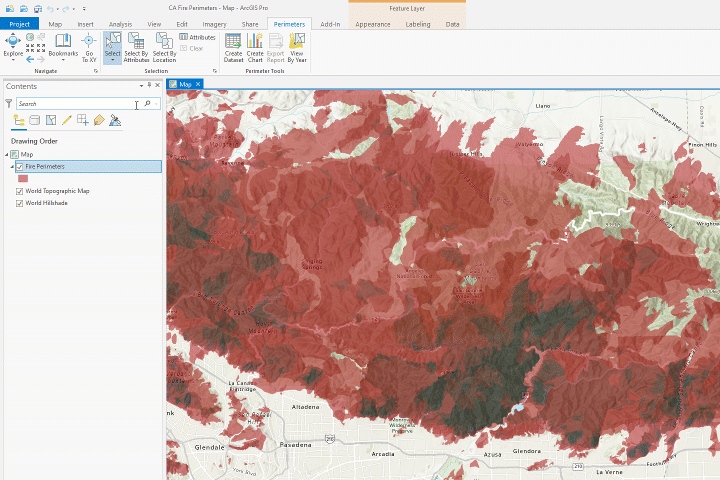Screen dimensions: 720x480
Task: Switch Contents to List By Snapping
Action: pos(83,120)
